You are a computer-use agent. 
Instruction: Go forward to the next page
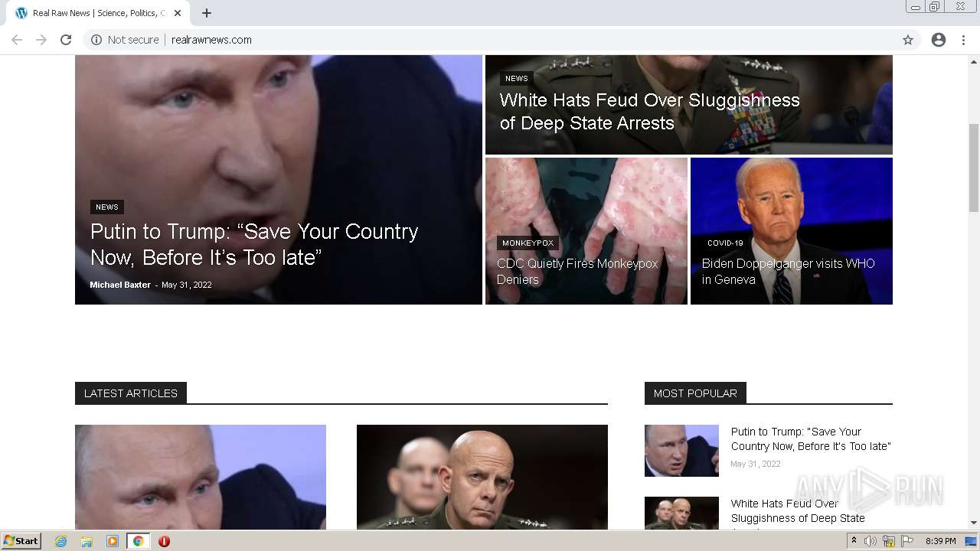[41, 40]
